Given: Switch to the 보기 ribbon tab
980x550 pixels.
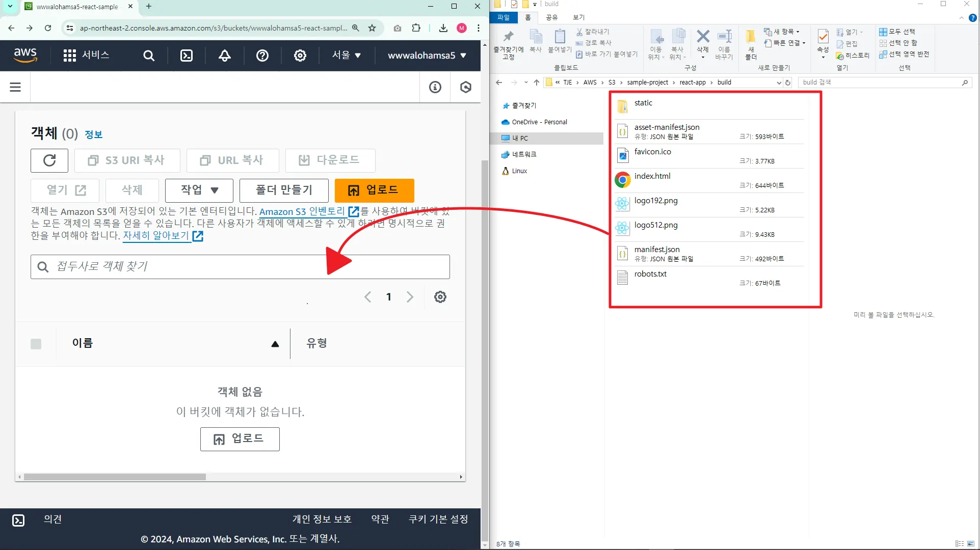Looking at the screenshot, I should click(x=578, y=17).
